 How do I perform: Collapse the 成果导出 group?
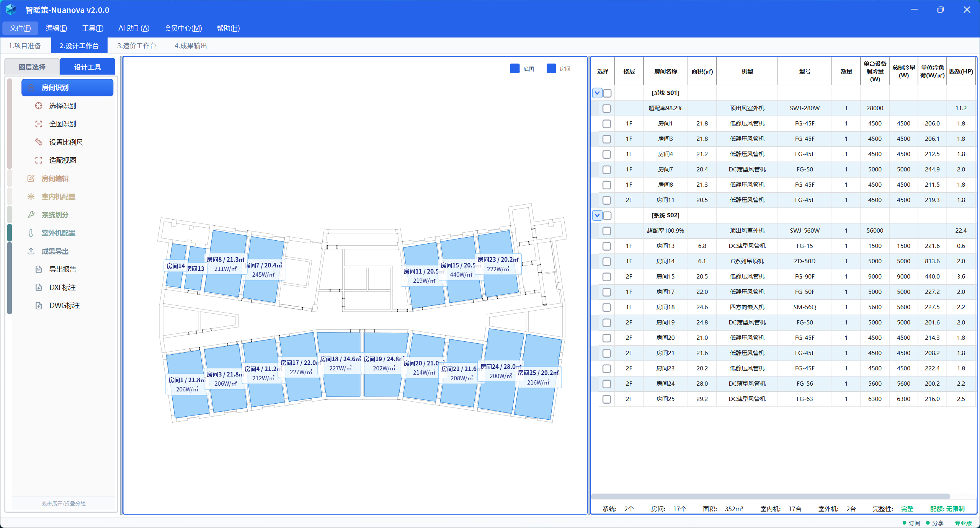pyautogui.click(x=55, y=251)
